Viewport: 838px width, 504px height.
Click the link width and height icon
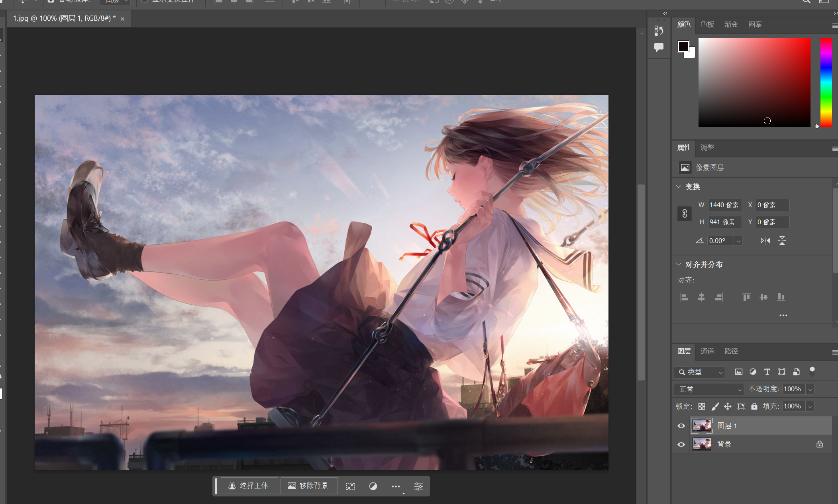pos(685,214)
